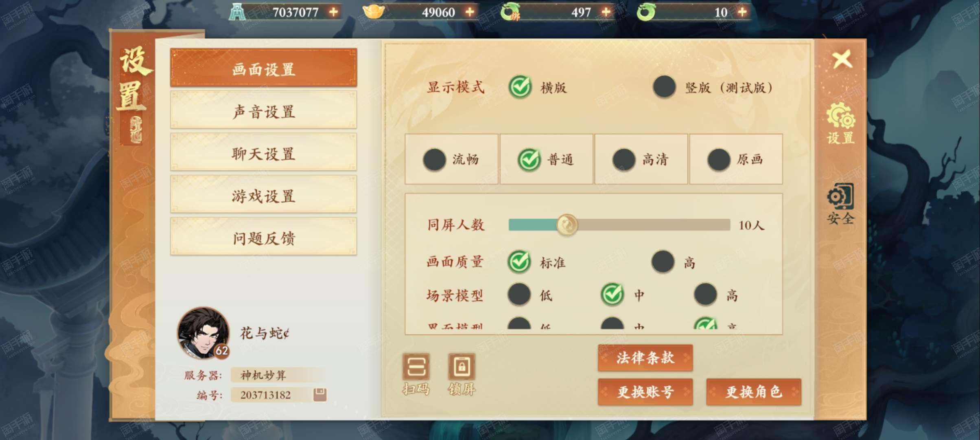Copy the ID number using the icon beside 203713182
Image resolution: width=980 pixels, height=440 pixels.
pos(320,394)
